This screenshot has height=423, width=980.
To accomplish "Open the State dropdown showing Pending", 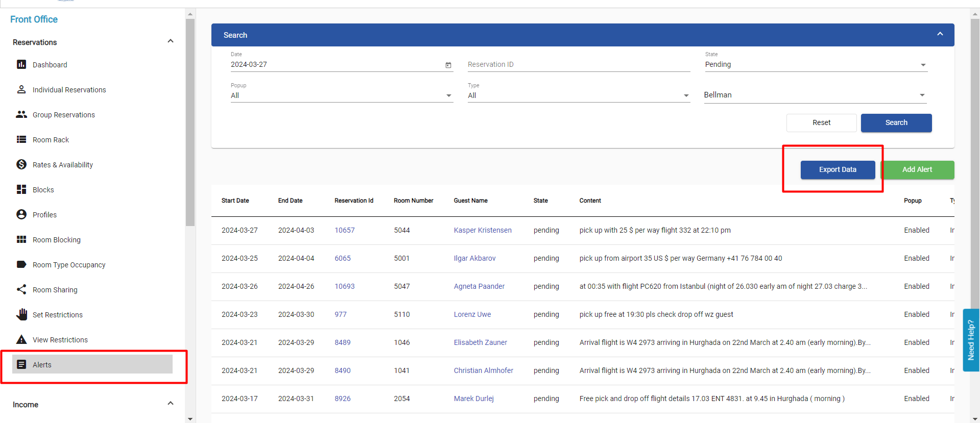I will click(816, 65).
